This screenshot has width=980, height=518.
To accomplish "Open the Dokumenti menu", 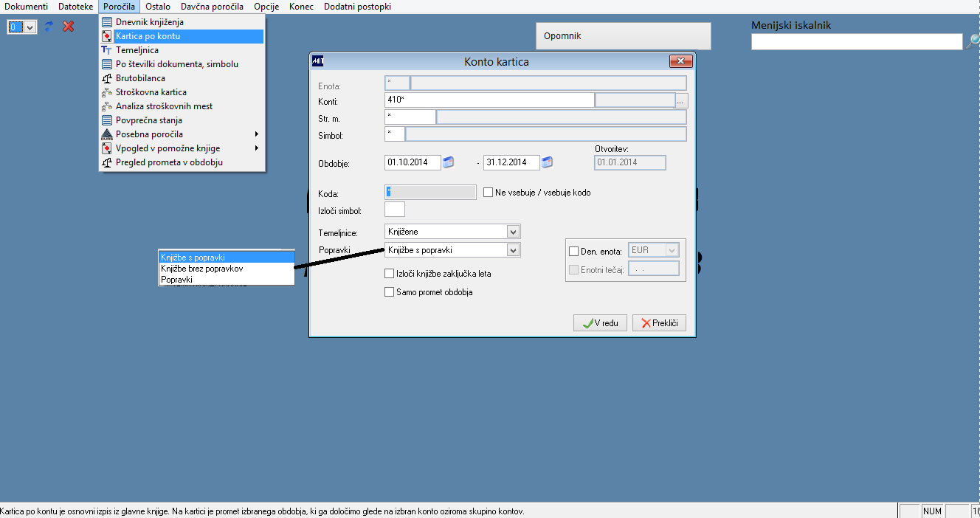I will coord(27,7).
